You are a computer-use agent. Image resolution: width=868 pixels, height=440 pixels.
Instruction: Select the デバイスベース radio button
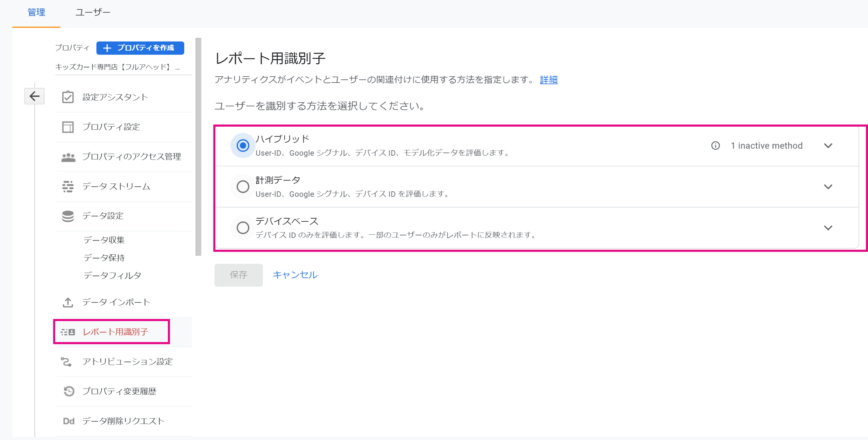click(243, 228)
